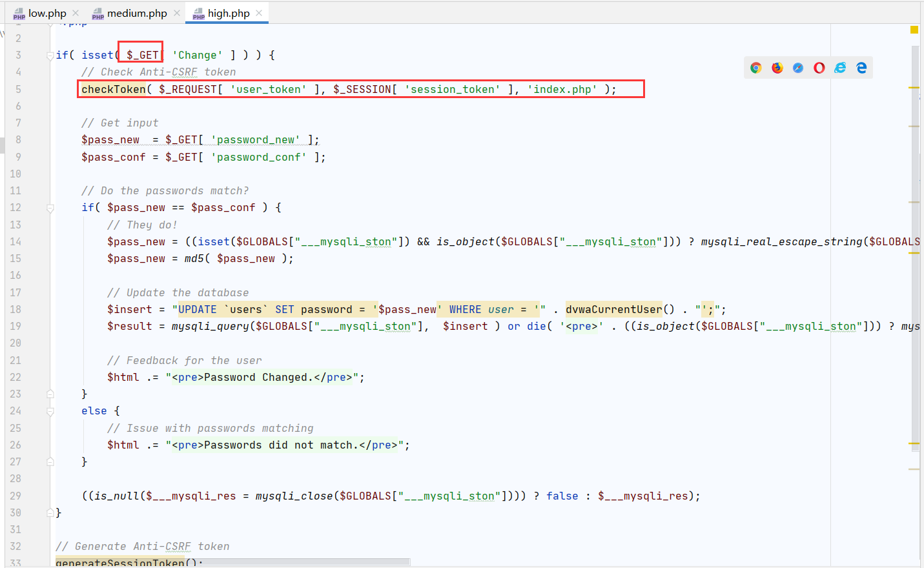Toggle fold marker at closing brace line 23
The width and height of the screenshot is (924, 568).
pyautogui.click(x=50, y=394)
